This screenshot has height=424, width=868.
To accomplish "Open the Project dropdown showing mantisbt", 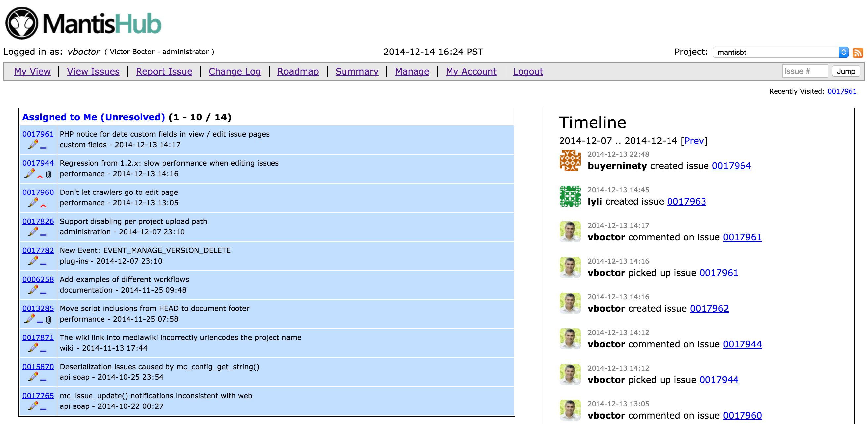I will click(780, 52).
